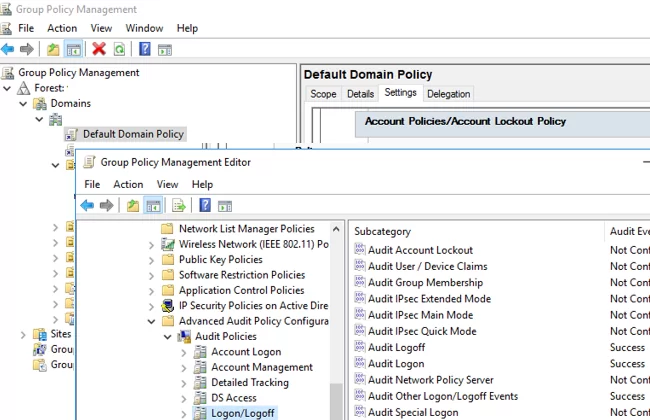Open Help icon in Group Policy Management toolbar

(x=145, y=49)
